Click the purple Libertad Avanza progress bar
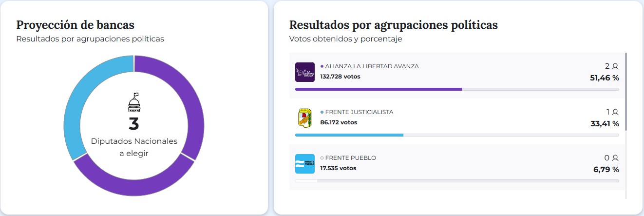Screen dimensions: 644x216 pyautogui.click(x=378, y=89)
